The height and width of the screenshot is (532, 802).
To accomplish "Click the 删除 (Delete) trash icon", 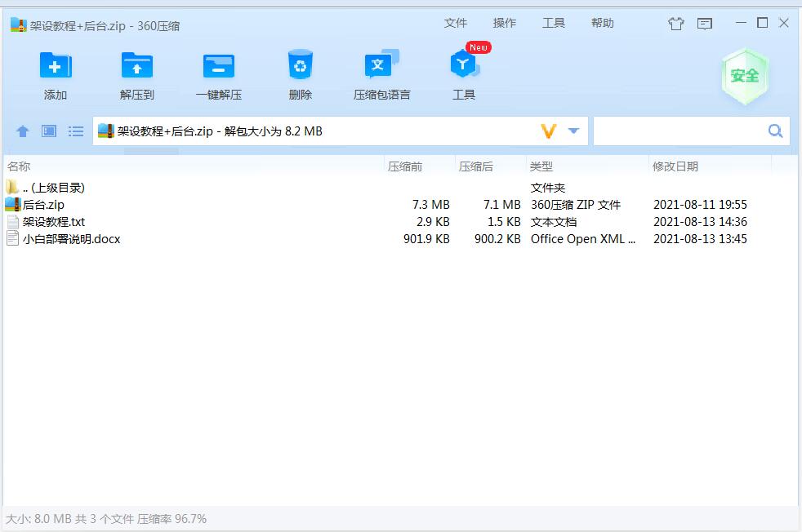I will click(x=300, y=67).
